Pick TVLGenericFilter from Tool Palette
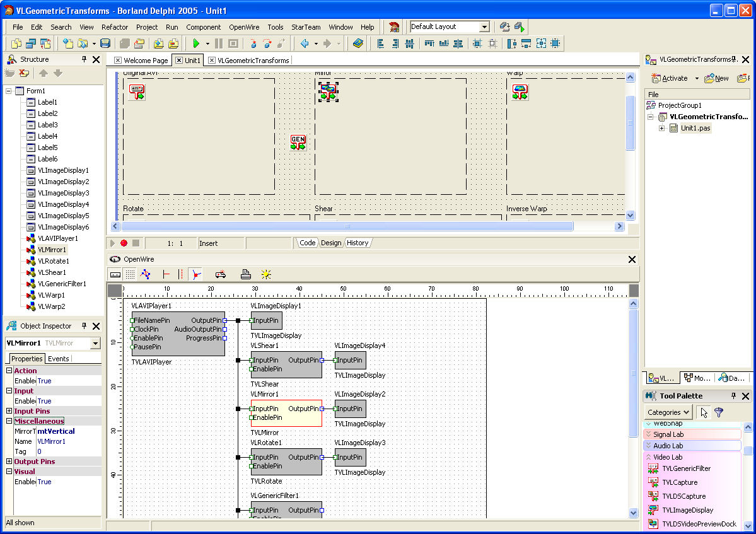 coord(687,468)
